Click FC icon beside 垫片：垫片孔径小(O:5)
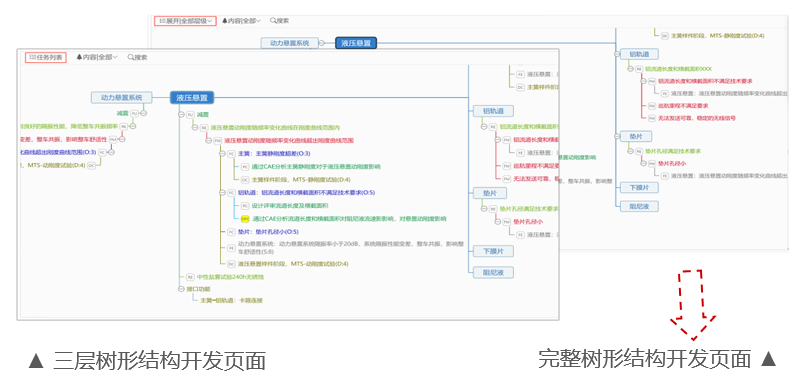The width and height of the screenshot is (801, 390). pos(231,232)
